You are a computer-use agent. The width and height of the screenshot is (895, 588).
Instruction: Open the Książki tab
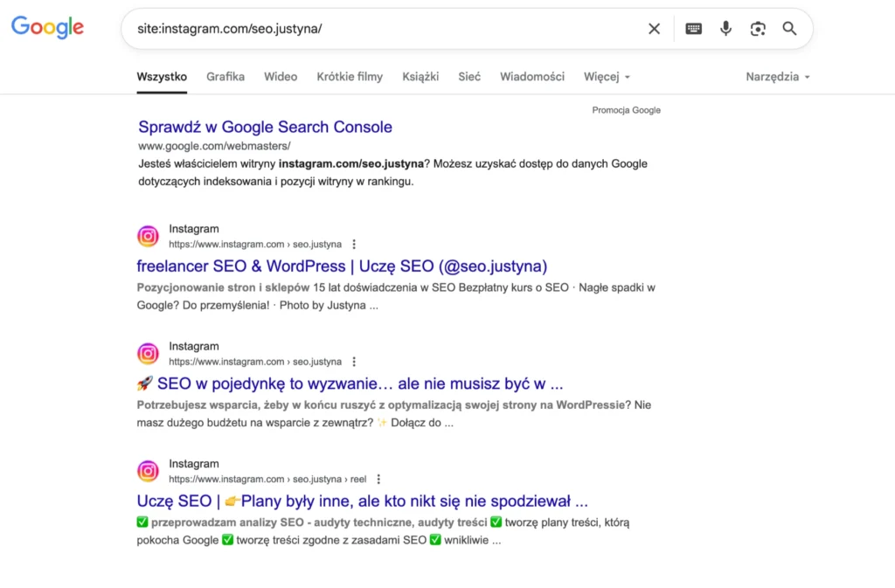pos(420,77)
